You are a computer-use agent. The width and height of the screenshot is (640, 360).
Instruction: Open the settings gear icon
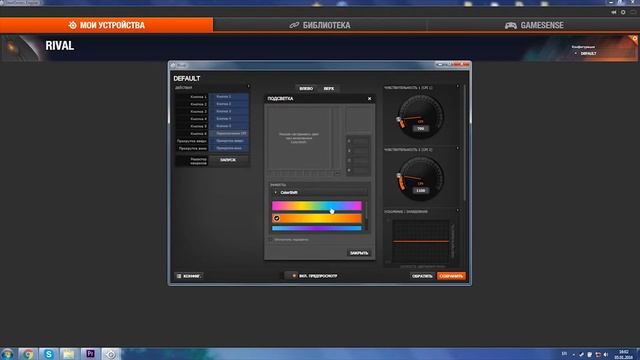[623, 12]
